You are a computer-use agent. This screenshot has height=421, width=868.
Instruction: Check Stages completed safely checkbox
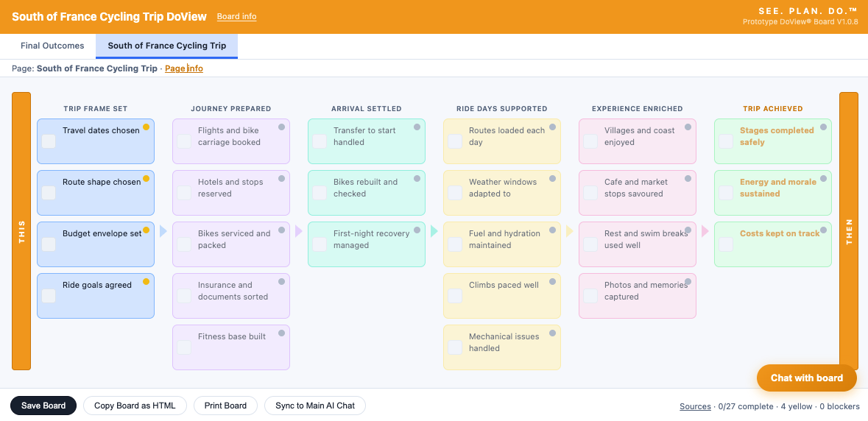pos(726,141)
